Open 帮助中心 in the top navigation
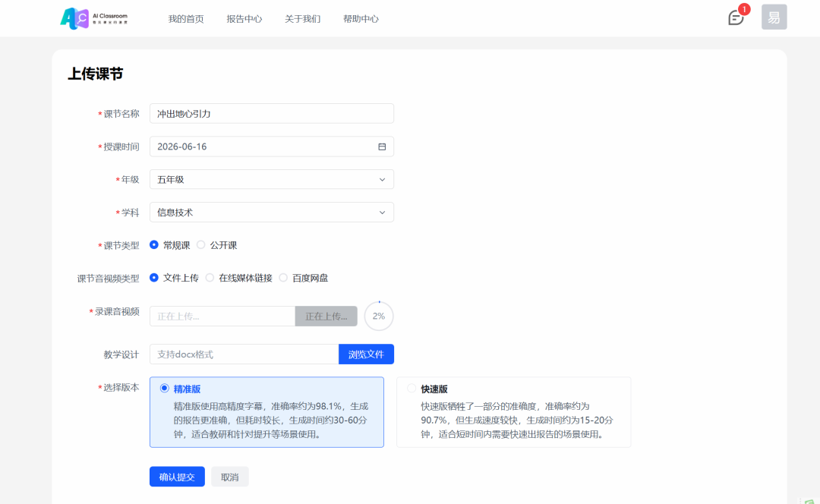Screen dimensions: 820x504 [361, 19]
